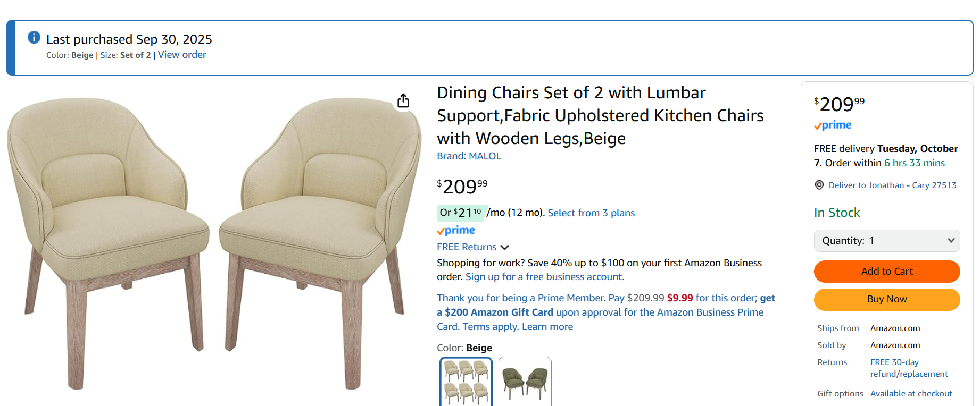The image size is (980, 406).
Task: Select the green chairs color swatch
Action: tap(525, 382)
